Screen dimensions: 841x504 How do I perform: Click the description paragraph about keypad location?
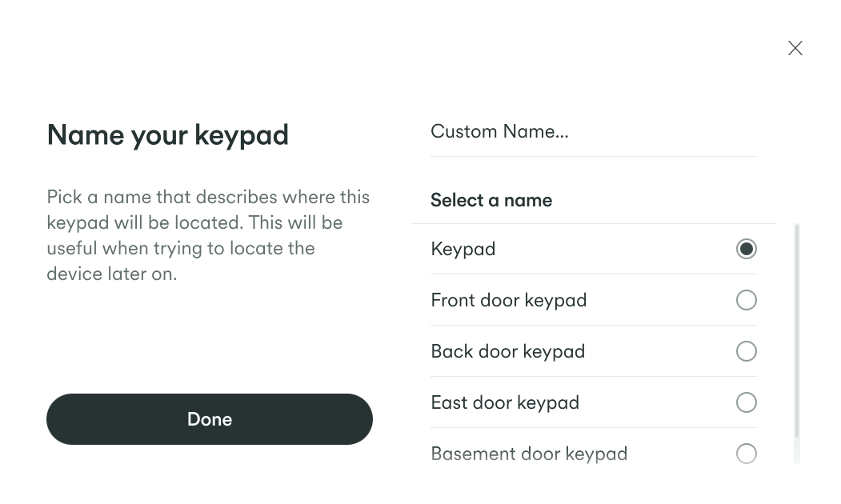(x=208, y=235)
